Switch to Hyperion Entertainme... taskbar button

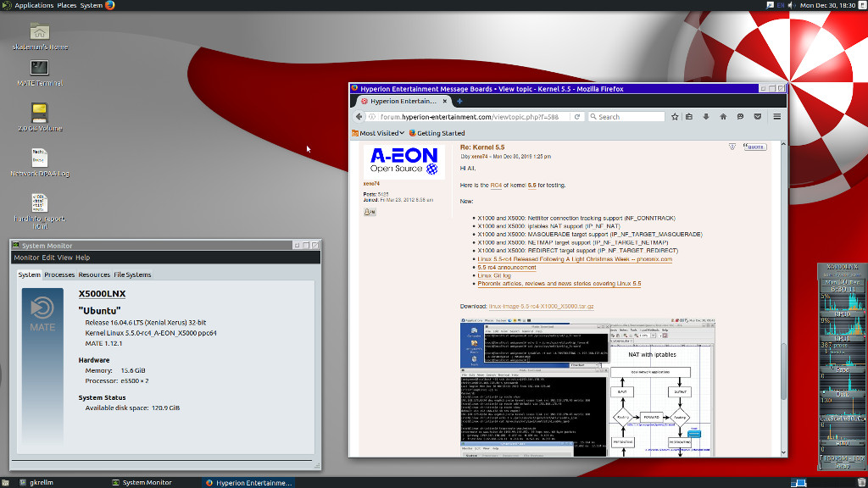[248, 482]
